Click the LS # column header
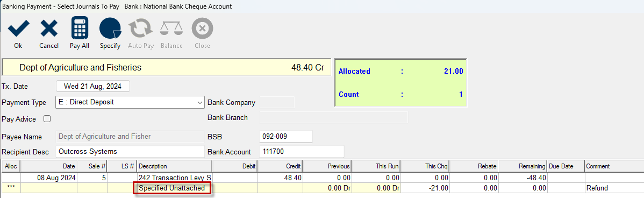 point(122,166)
